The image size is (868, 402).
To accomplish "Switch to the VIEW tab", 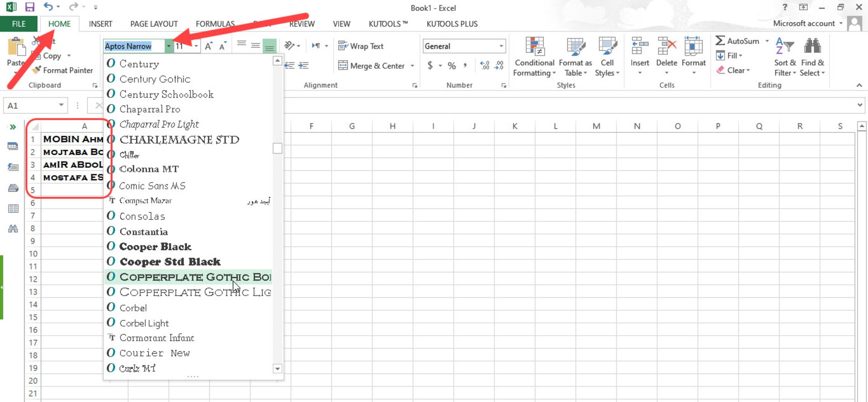I will click(x=341, y=24).
